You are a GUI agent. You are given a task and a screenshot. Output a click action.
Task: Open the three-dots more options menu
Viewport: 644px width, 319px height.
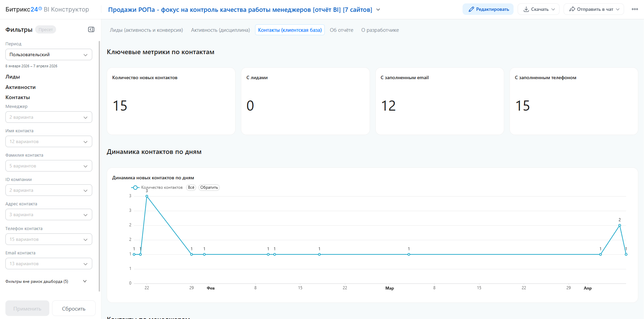(x=635, y=9)
